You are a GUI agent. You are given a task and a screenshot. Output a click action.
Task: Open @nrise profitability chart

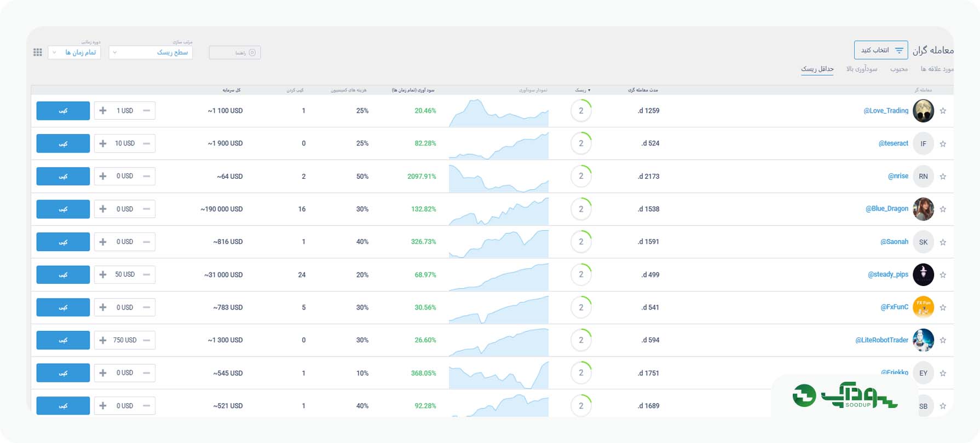[499, 178]
